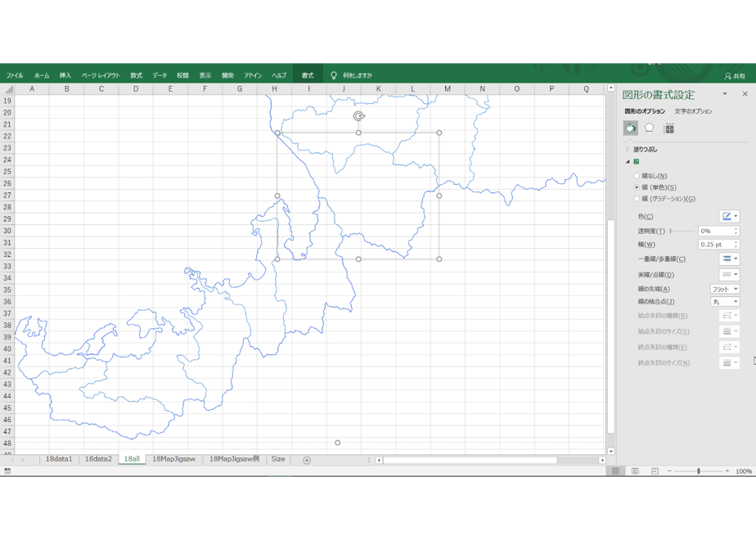Image resolution: width=756 pixels, height=540 pixels.
Task: Open the Size & Properties icon
Action: click(668, 128)
